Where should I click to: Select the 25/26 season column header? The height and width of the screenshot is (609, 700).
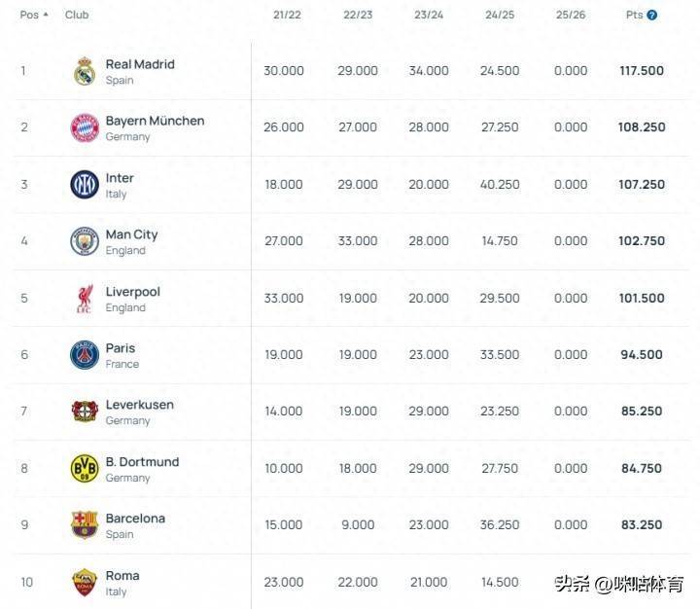pos(571,15)
